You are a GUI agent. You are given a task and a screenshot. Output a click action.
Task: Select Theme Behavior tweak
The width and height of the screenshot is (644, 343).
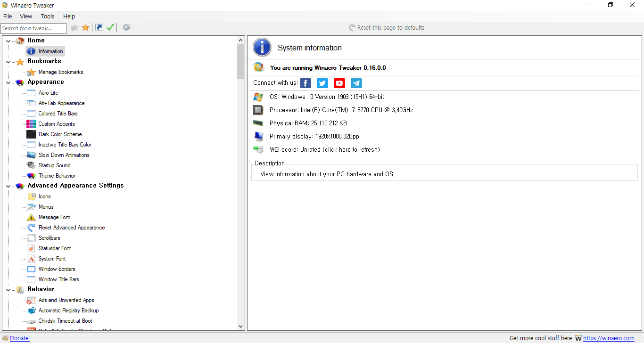coord(57,176)
